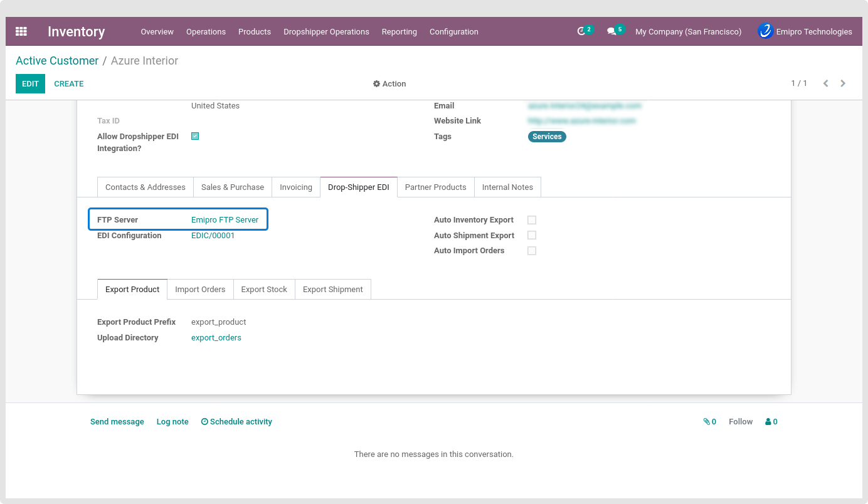Image resolution: width=868 pixels, height=504 pixels.
Task: Open the activities clock icon
Action: (x=582, y=31)
